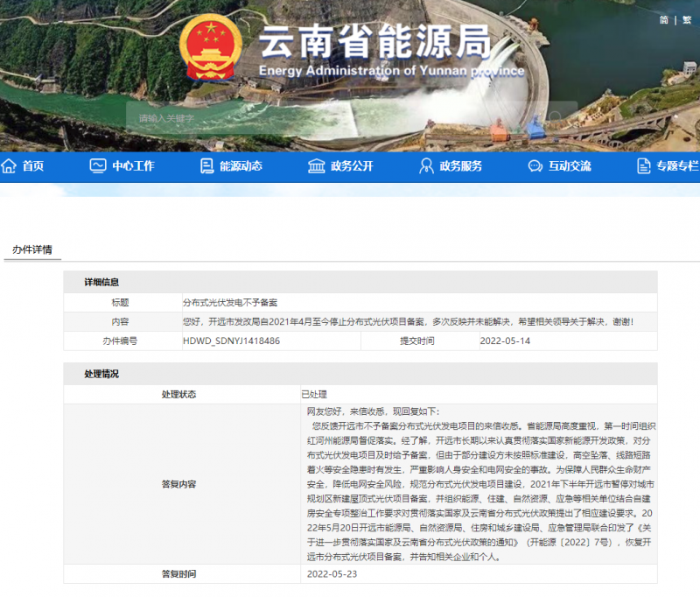Switch to the 办件详情 tab
The width and height of the screenshot is (700, 597).
coord(31,249)
